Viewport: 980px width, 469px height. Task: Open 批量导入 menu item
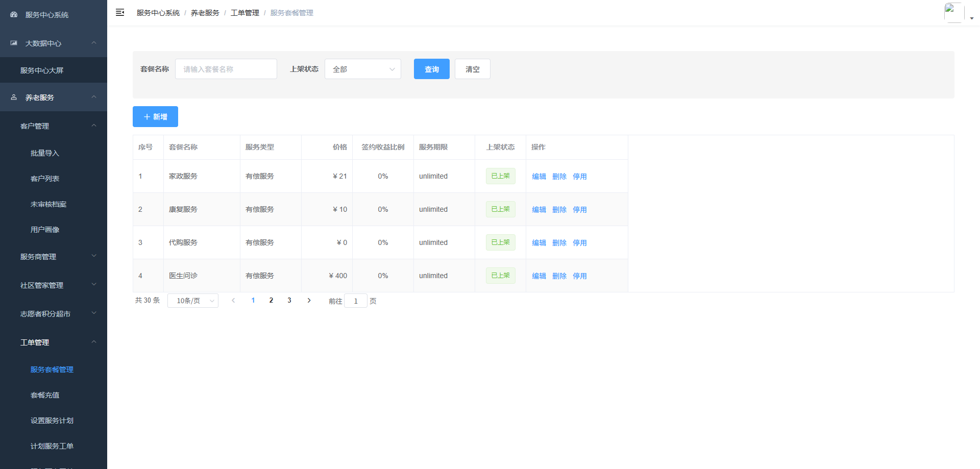pos(54,153)
